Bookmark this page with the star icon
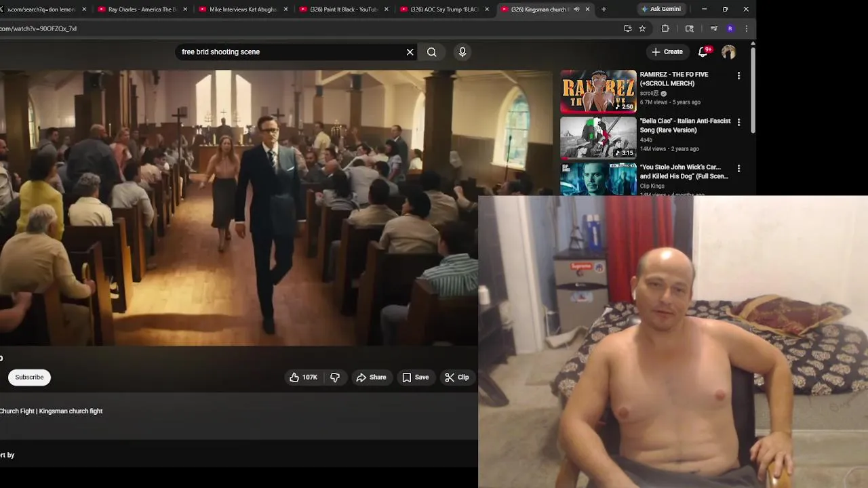 point(642,28)
